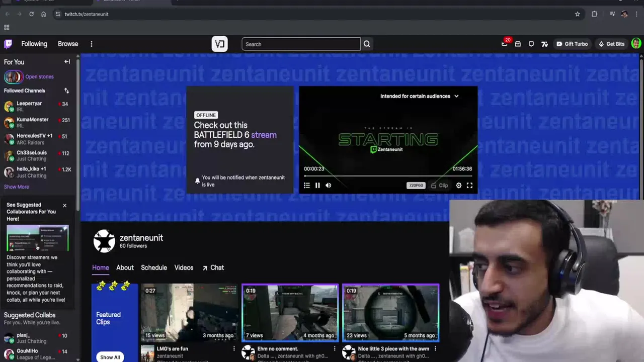Collapse the For You sidebar
The image size is (644, 362).
(x=67, y=62)
